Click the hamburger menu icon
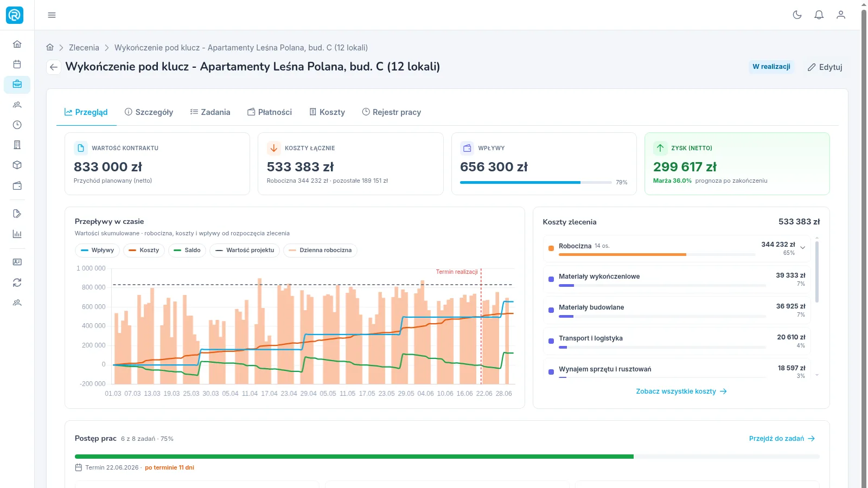Image resolution: width=868 pixels, height=488 pixels. [52, 15]
